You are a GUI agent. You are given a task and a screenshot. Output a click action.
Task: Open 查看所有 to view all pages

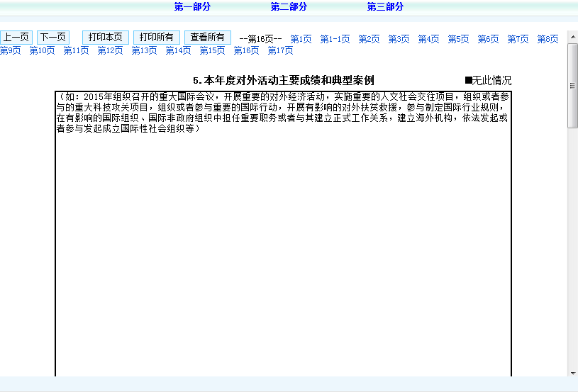[207, 37]
